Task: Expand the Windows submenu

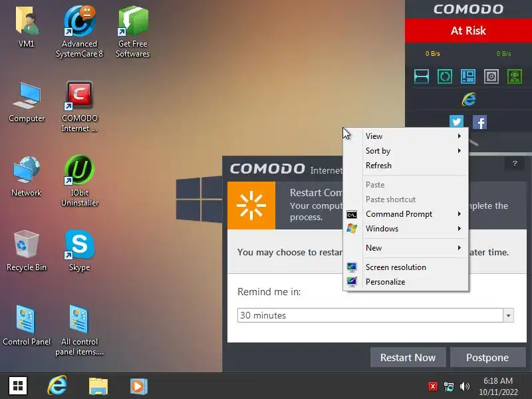Action: tap(406, 229)
